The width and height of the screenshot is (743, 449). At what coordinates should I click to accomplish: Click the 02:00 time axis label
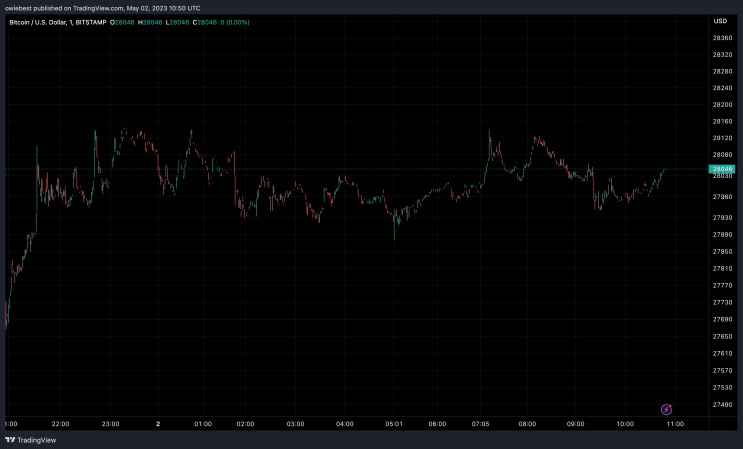245,424
